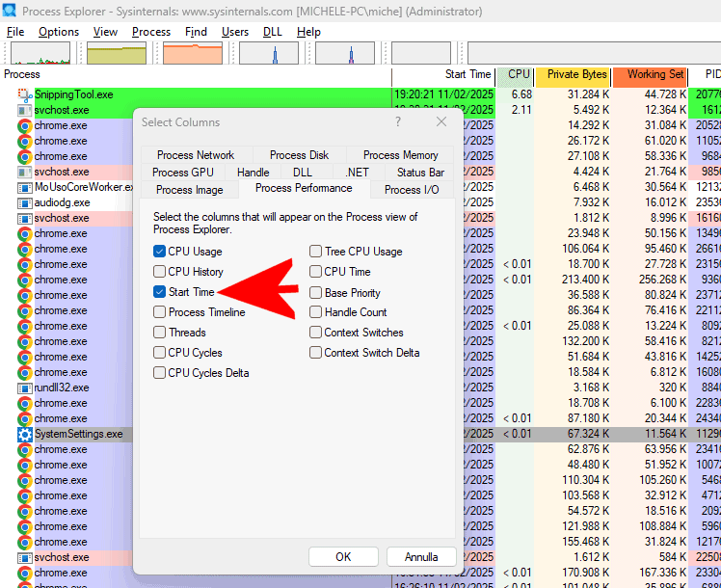This screenshot has width=721, height=588.
Task: Select the audiodg.exe process name
Action: coord(62,202)
